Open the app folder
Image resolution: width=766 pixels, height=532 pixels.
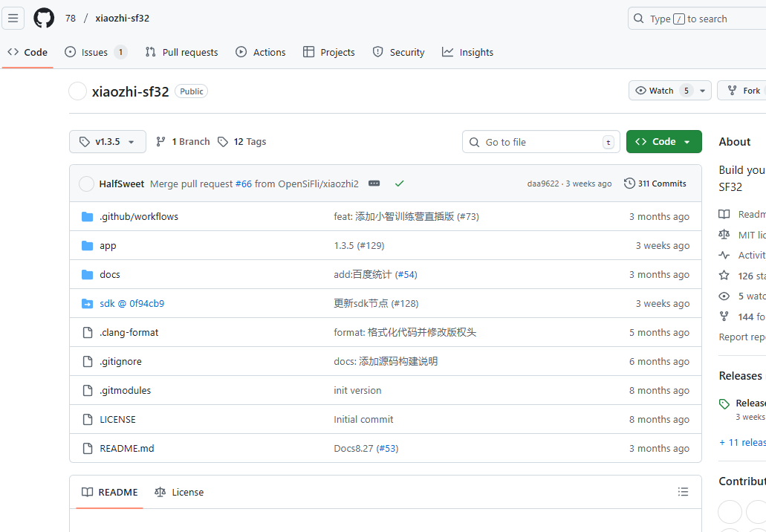108,245
